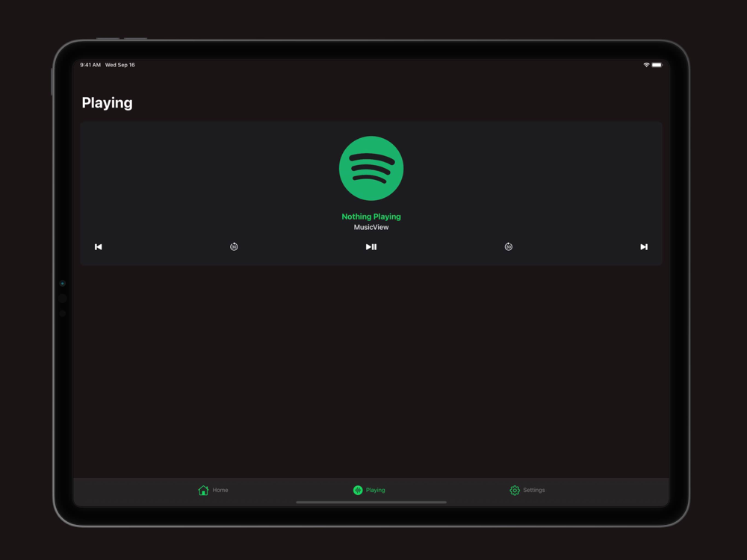Click the 'Playing' page heading
The height and width of the screenshot is (560, 747).
[107, 103]
